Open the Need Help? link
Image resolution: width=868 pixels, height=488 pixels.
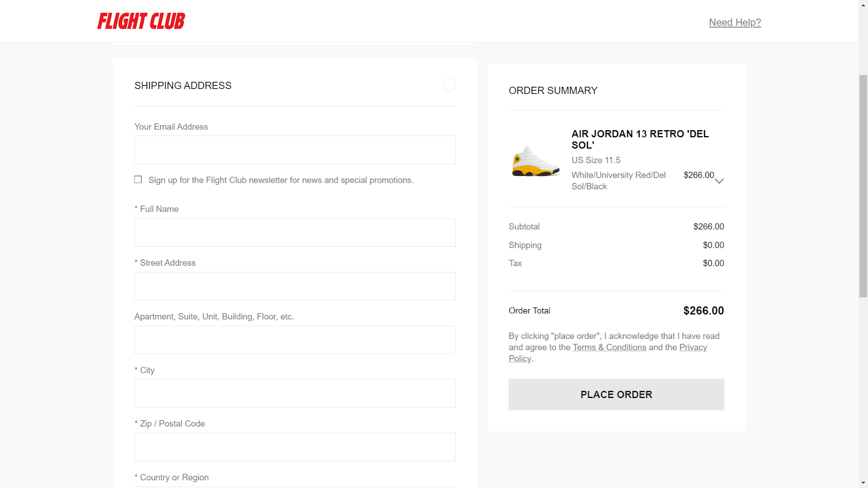point(735,22)
